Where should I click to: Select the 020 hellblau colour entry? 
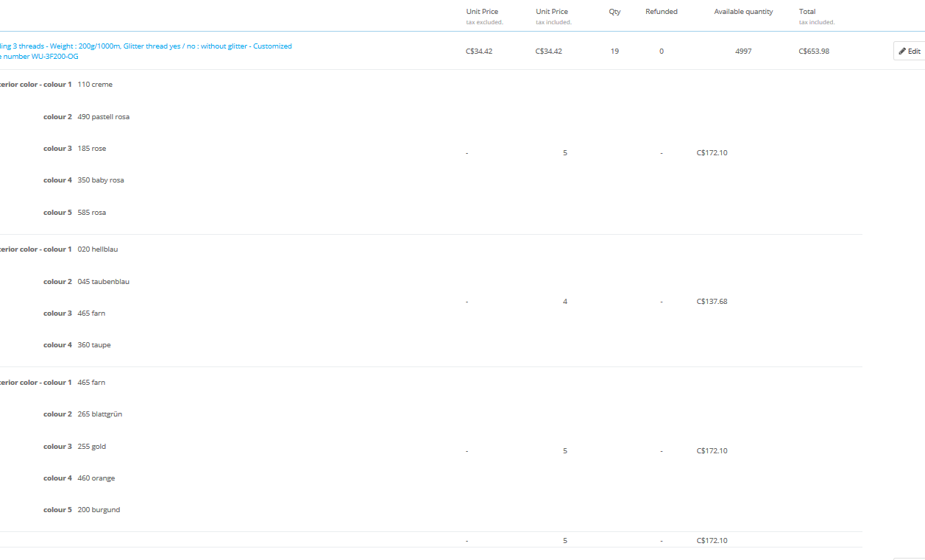click(x=97, y=249)
